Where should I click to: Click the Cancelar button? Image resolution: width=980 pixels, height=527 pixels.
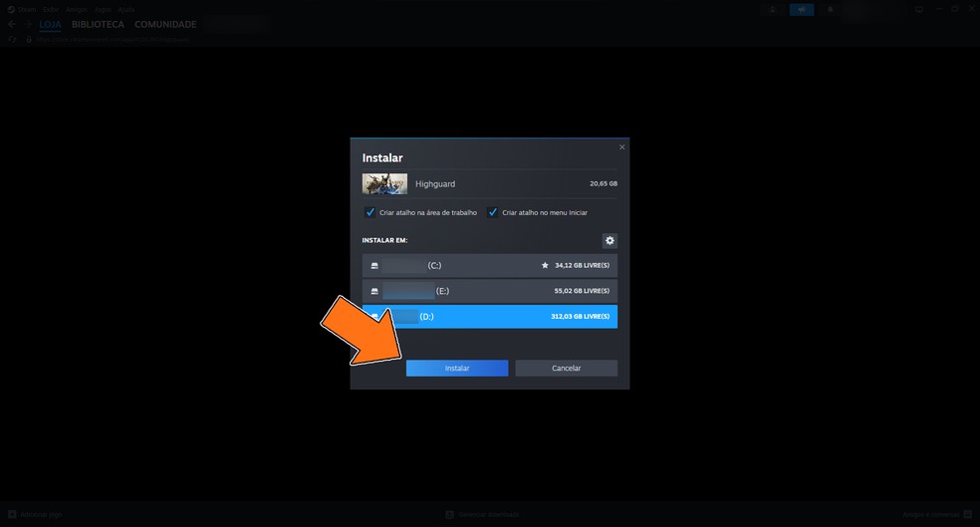tap(567, 369)
